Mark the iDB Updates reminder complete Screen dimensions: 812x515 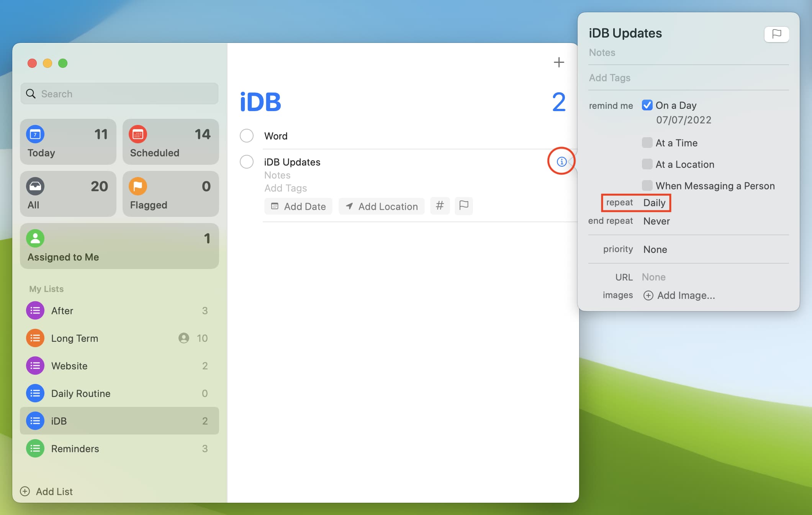pos(247,162)
